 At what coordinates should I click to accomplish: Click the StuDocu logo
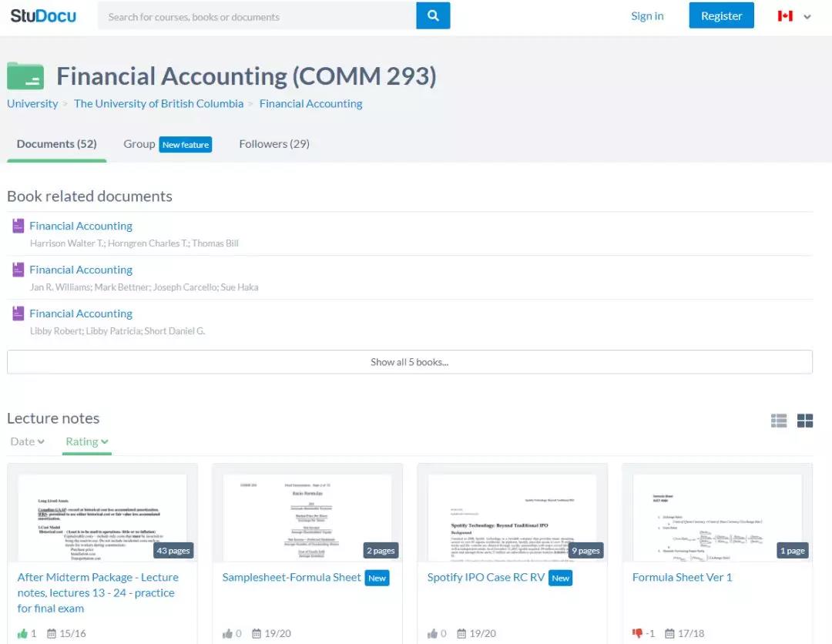[x=43, y=16]
